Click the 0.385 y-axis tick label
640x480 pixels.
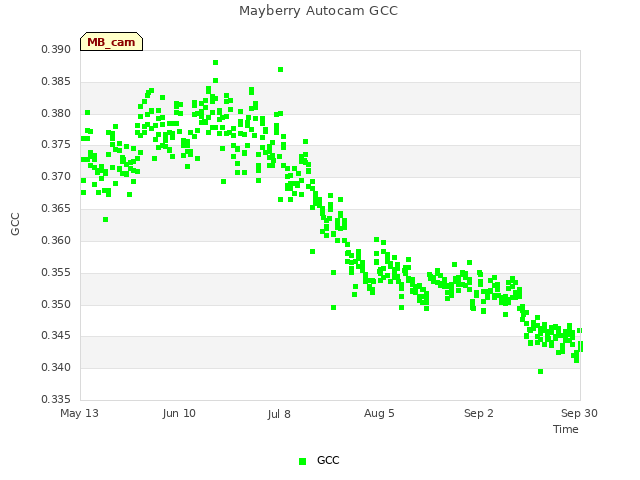(x=56, y=81)
